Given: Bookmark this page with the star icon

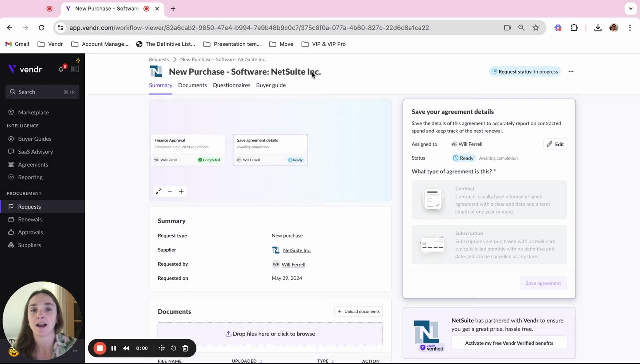Looking at the screenshot, I should tap(536, 28).
